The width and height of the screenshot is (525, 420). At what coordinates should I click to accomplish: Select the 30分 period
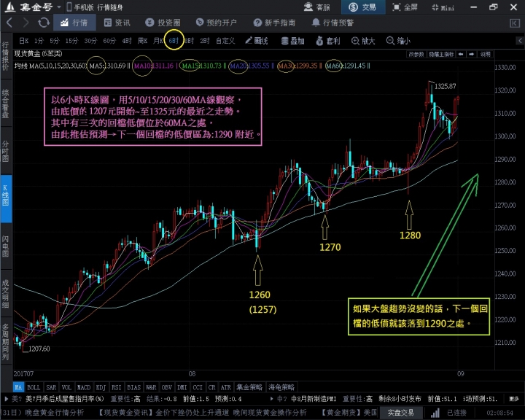(x=90, y=41)
